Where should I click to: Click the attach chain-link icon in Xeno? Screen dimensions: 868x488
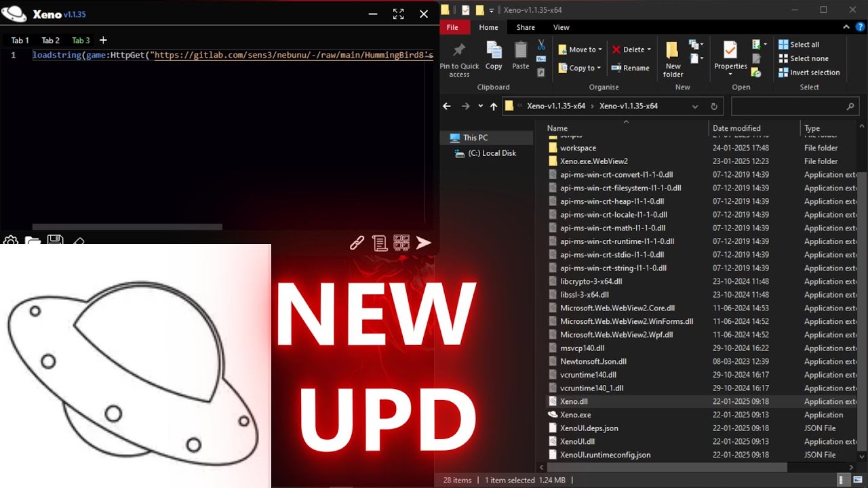tap(357, 243)
